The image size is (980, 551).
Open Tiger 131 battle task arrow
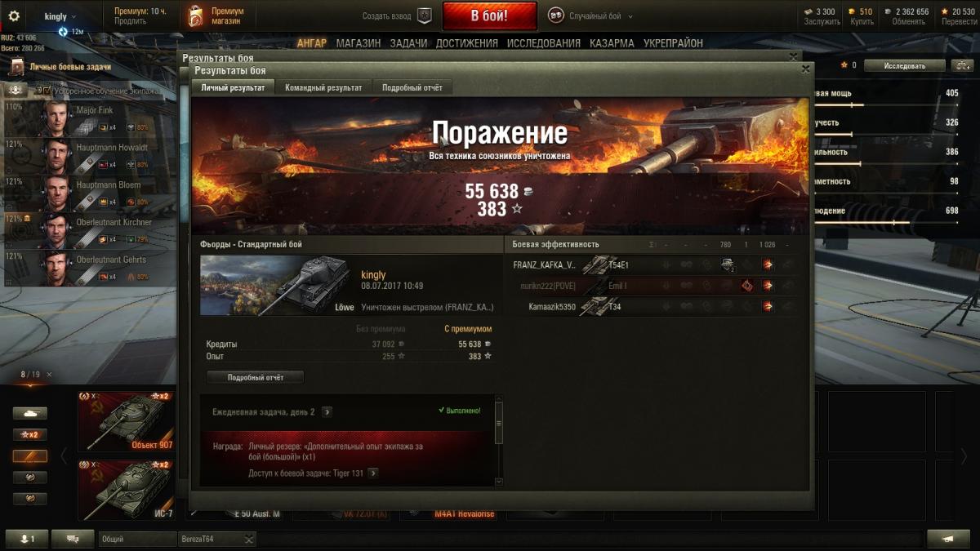[x=373, y=473]
